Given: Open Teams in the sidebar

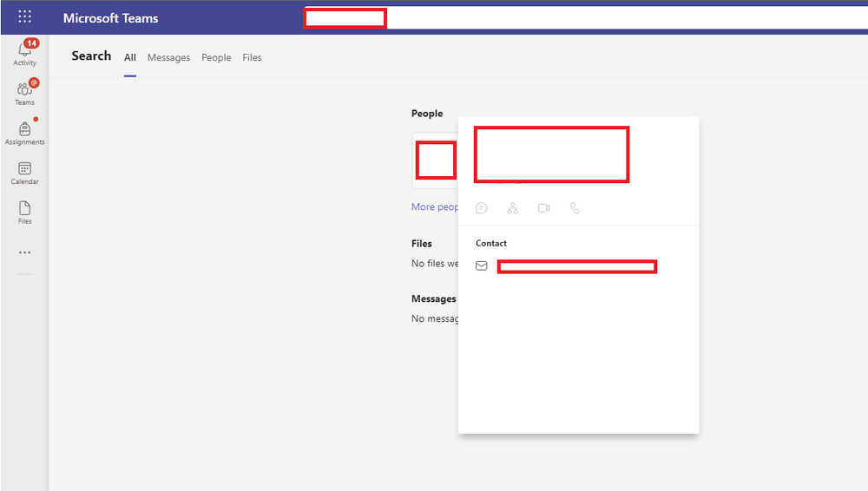Looking at the screenshot, I should click(25, 93).
